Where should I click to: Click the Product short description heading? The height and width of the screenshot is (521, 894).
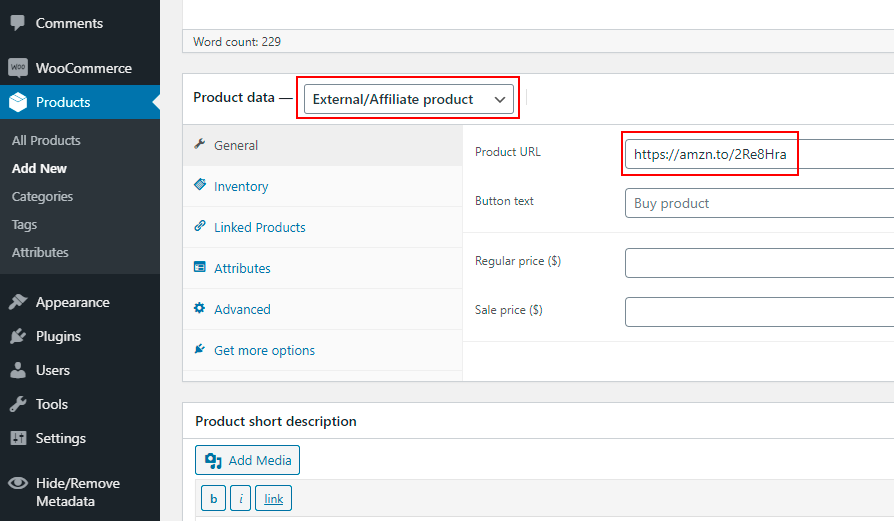tap(276, 421)
